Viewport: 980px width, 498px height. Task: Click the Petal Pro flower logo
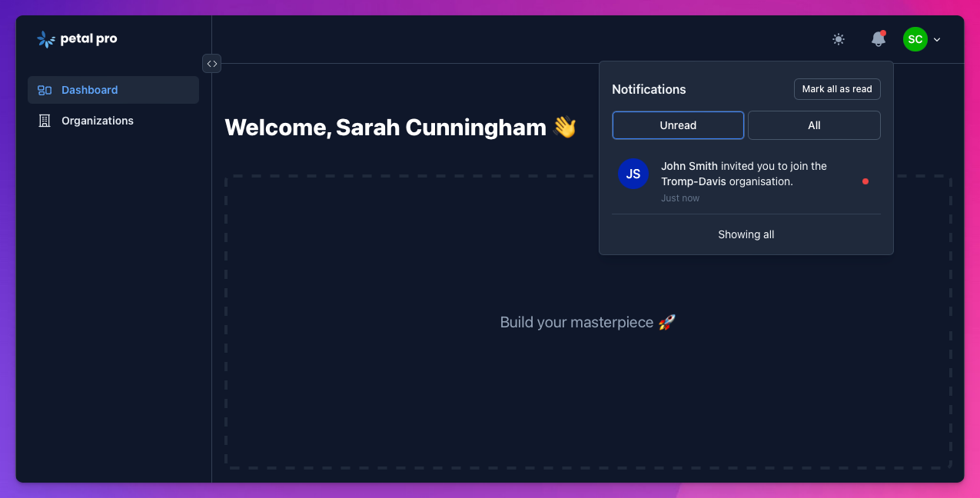[x=46, y=39]
